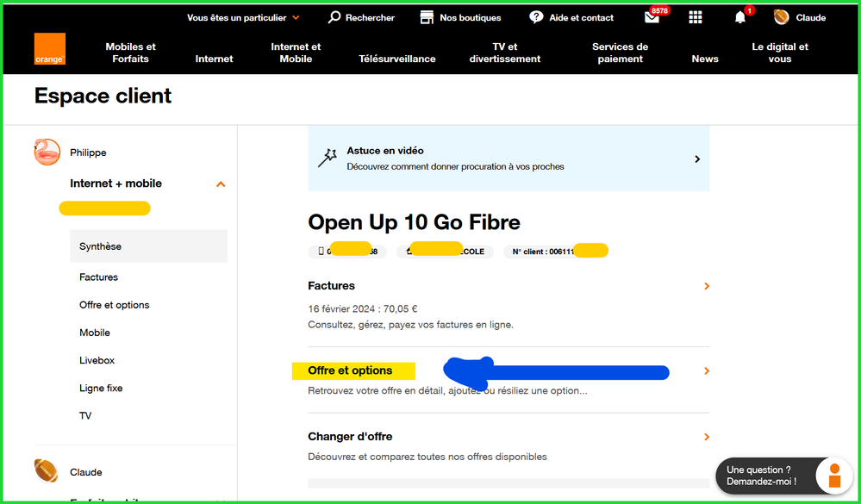The image size is (861, 504).
Task: Click the chatbot assistant orange figure icon
Action: 834,476
